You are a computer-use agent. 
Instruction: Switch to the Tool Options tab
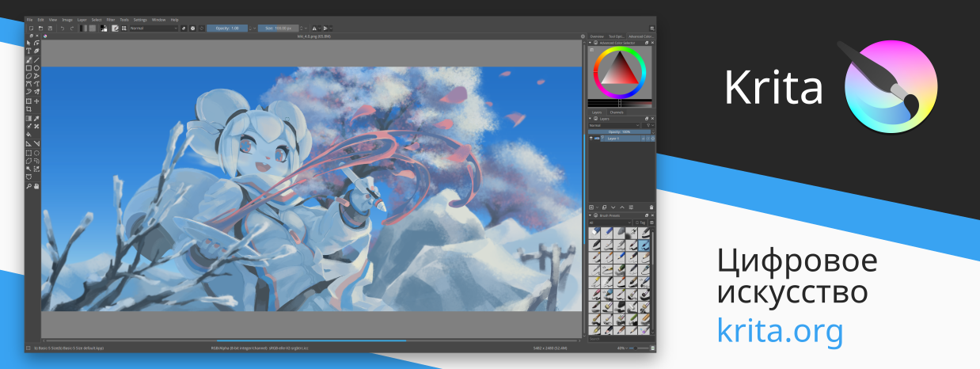[x=617, y=36]
